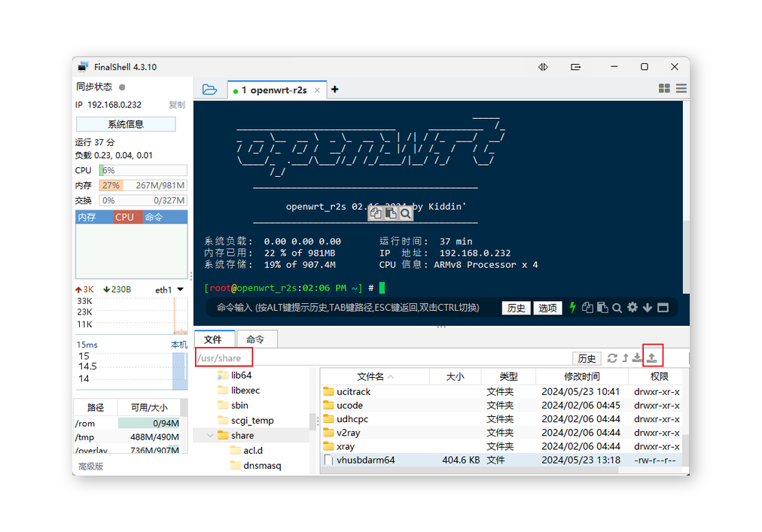The image size is (762, 532).
Task: Click the 选项 button
Action: (547, 308)
